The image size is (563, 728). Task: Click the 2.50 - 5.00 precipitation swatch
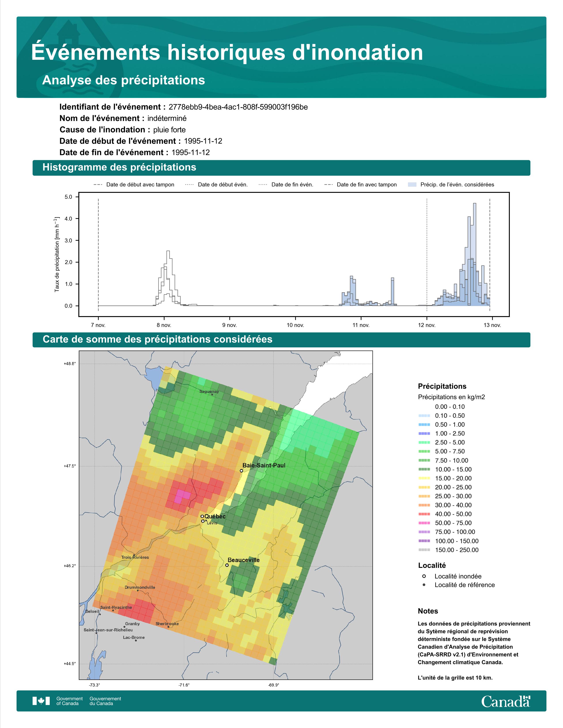coord(424,442)
